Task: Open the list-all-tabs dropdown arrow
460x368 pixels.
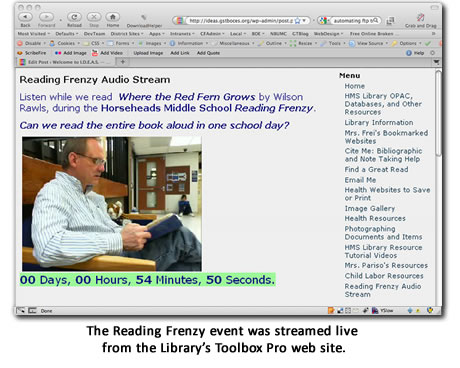Action: (436, 62)
